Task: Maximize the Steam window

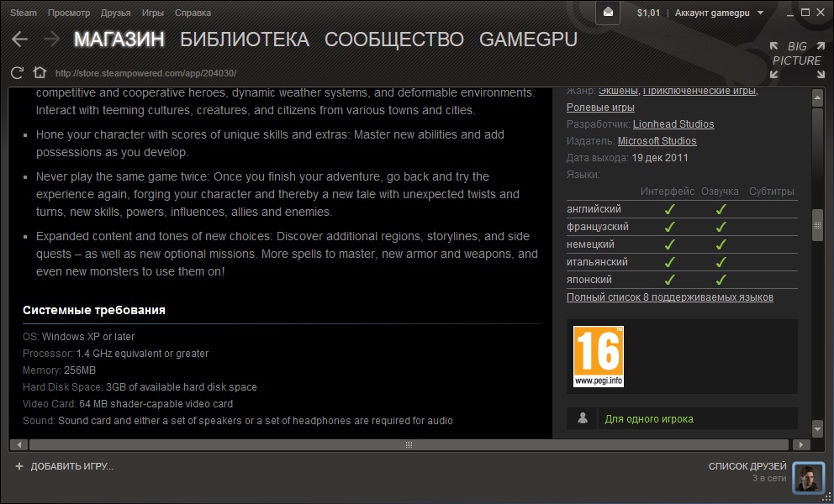Action: coord(805,13)
